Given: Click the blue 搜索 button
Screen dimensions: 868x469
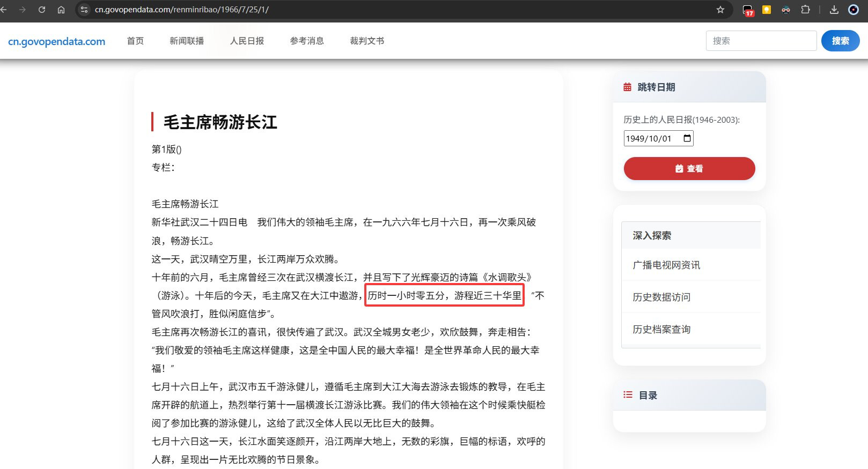Looking at the screenshot, I should [840, 41].
